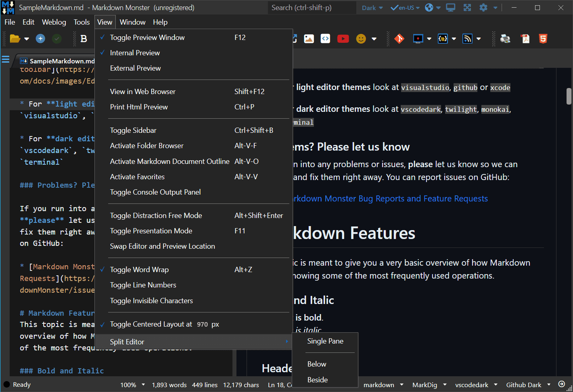Click the 1,893 words status text
The height and width of the screenshot is (392, 573).
pyautogui.click(x=169, y=385)
